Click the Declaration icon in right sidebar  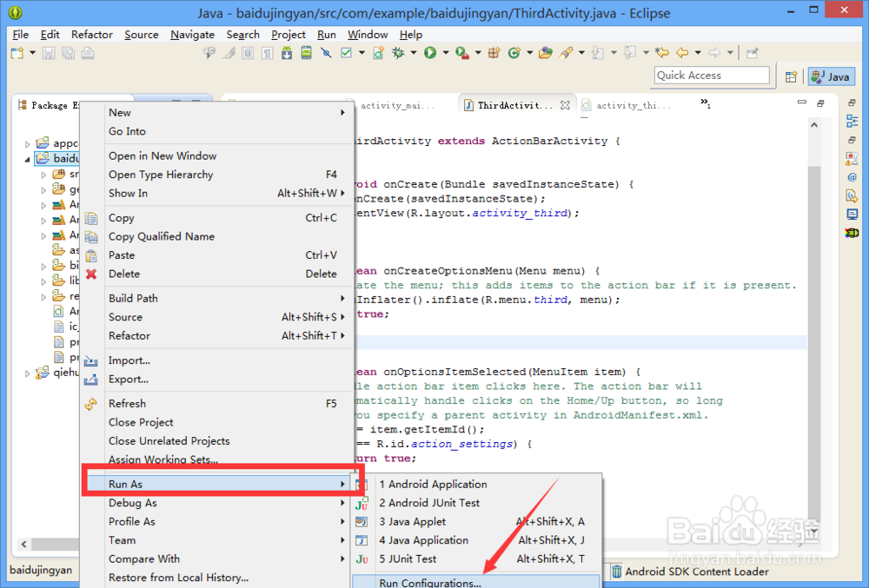click(x=852, y=195)
